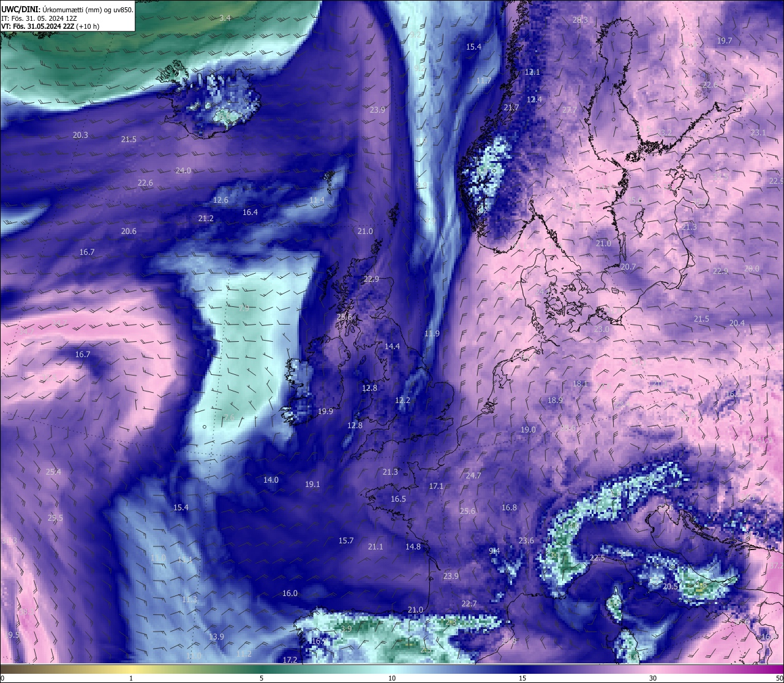Click the 12.6 value label

tap(221, 200)
